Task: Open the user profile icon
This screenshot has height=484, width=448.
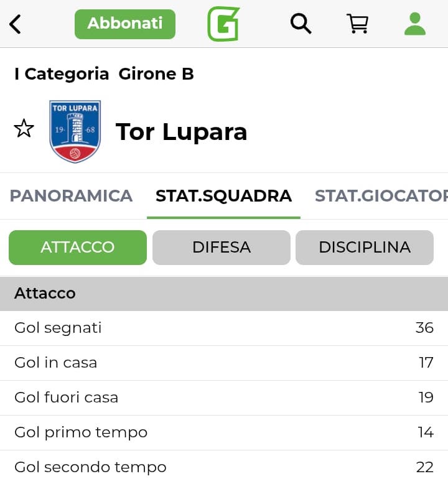Action: coord(414,24)
